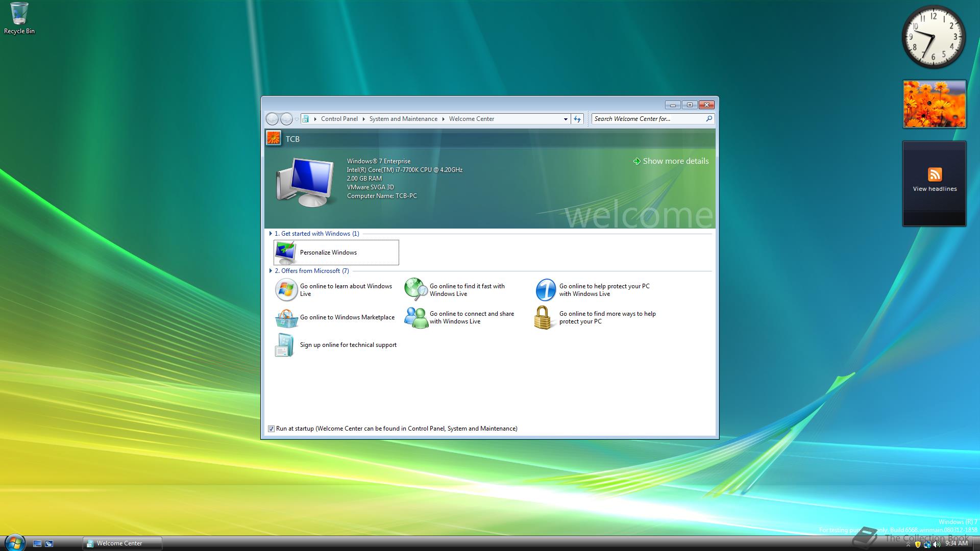This screenshot has height=551, width=980.
Task: Click the Forward navigation arrow
Action: pos(286,119)
